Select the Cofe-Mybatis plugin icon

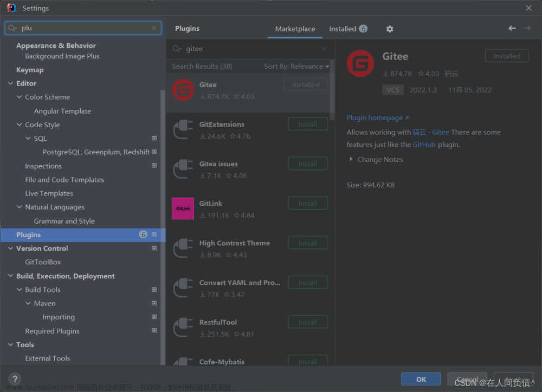click(x=183, y=361)
